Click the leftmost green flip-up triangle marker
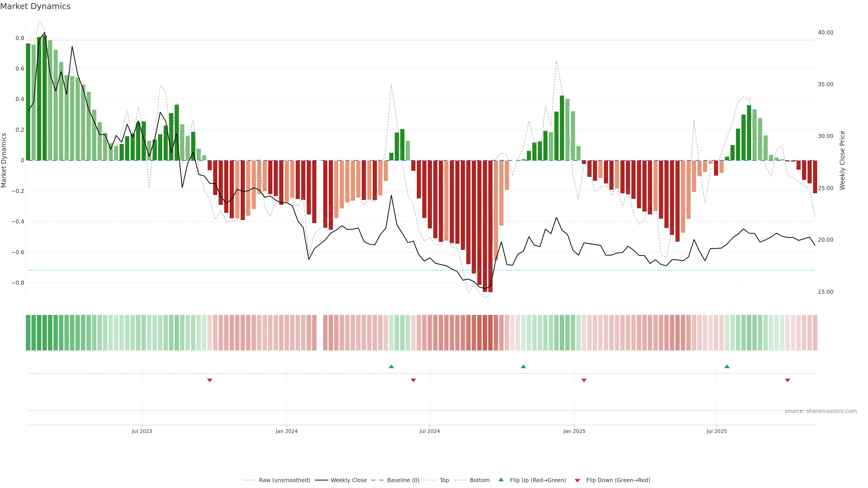 [391, 366]
